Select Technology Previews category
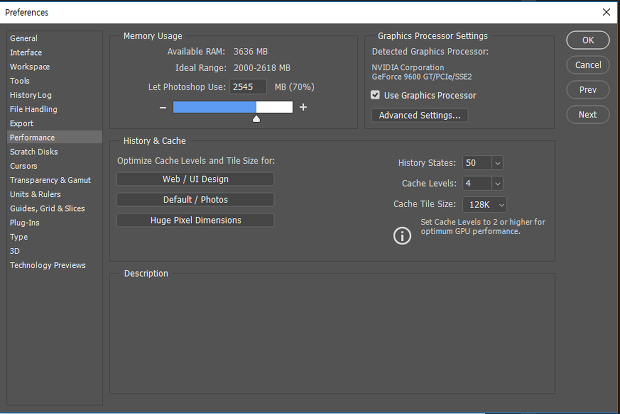 point(47,265)
